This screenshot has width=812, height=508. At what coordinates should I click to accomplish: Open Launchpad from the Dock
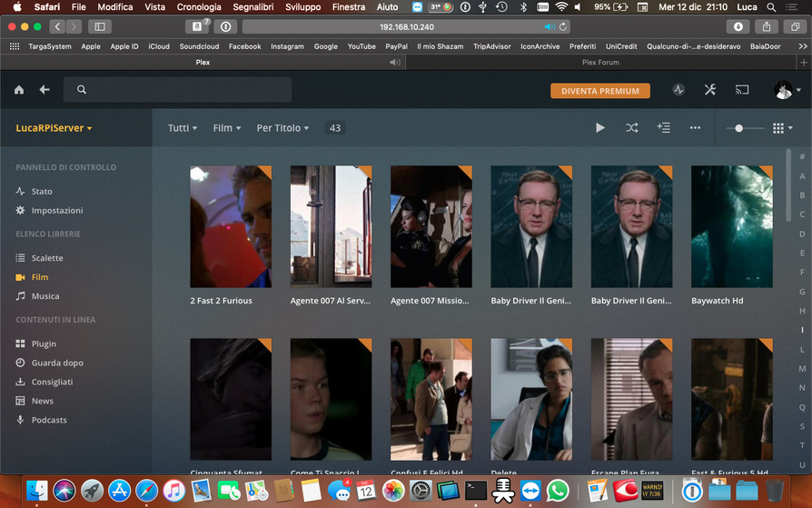tap(92, 491)
